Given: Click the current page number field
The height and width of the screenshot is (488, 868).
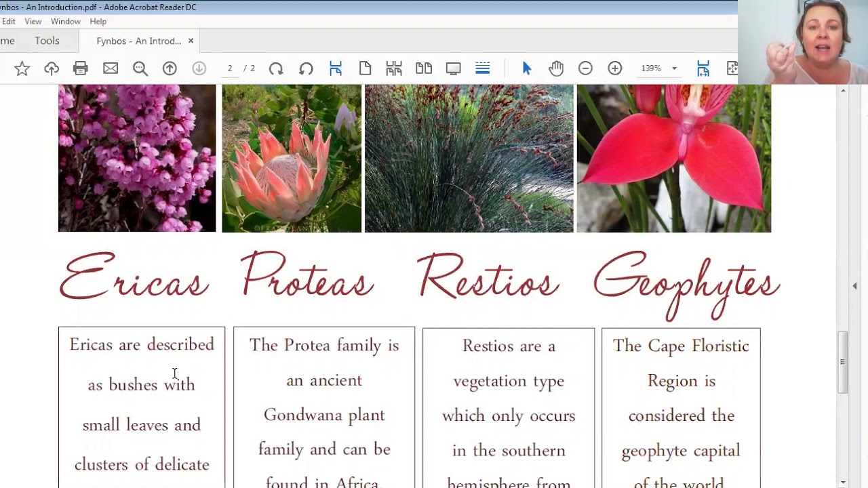Looking at the screenshot, I should 230,68.
